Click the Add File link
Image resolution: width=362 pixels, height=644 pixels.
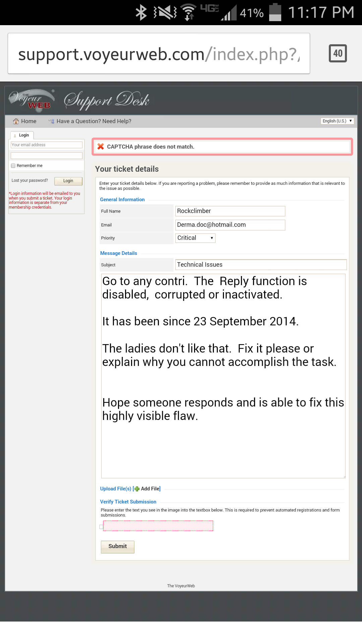pyautogui.click(x=150, y=489)
